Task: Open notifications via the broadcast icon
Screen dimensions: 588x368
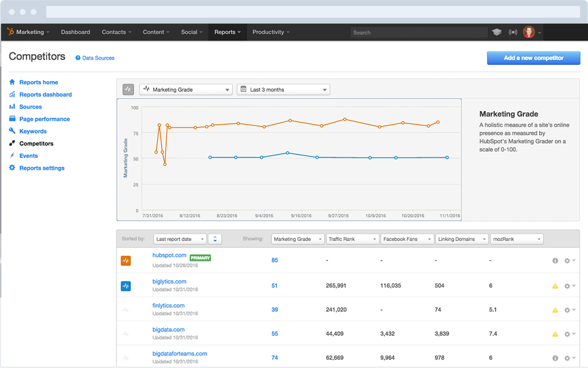Action: tap(512, 32)
